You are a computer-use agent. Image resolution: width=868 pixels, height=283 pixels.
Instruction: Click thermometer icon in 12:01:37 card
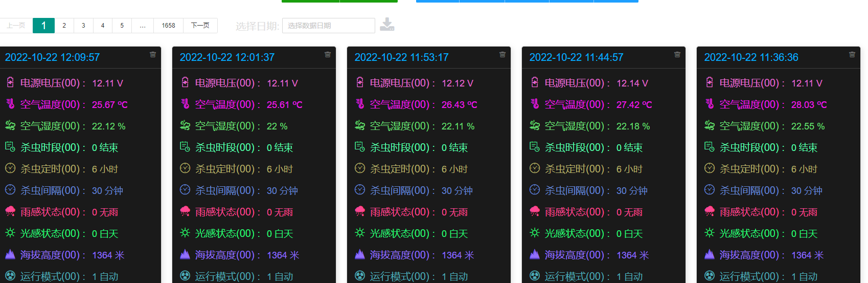pos(185,104)
